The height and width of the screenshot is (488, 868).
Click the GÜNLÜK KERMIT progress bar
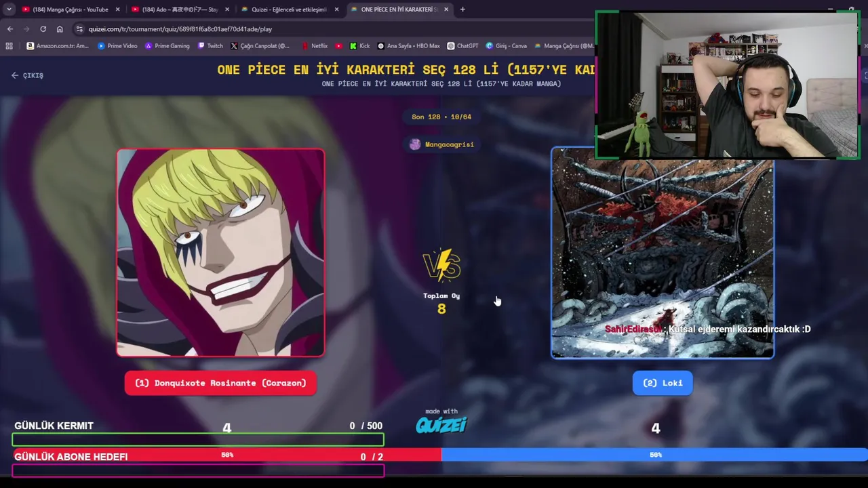pos(198,440)
